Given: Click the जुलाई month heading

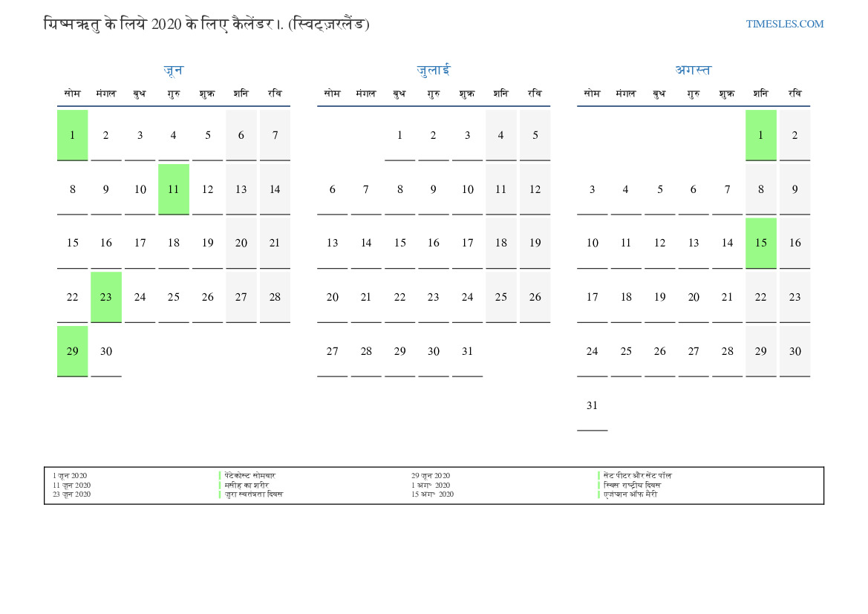Looking at the screenshot, I should point(433,71).
